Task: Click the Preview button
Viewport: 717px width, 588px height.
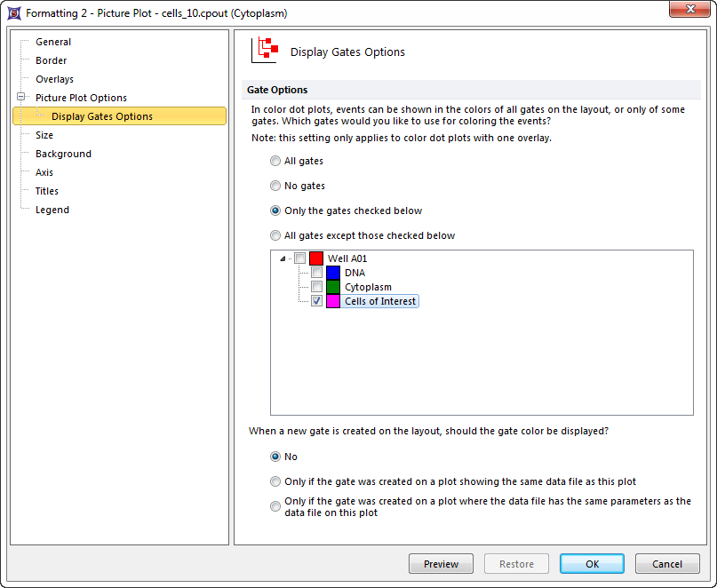Action: tap(441, 564)
